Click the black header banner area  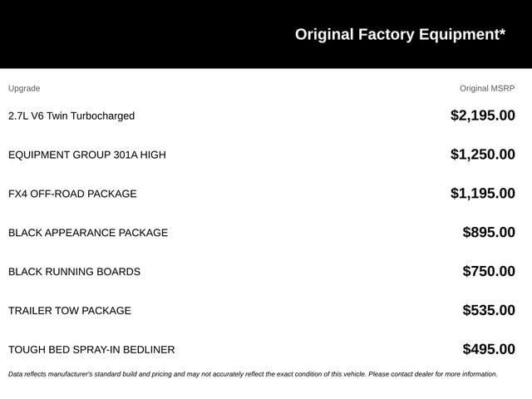[266, 34]
